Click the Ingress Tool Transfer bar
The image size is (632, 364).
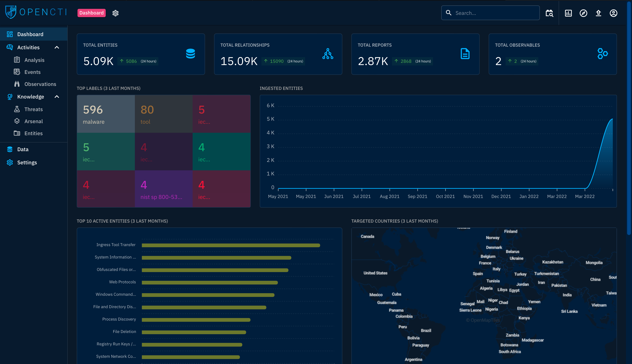231,245
